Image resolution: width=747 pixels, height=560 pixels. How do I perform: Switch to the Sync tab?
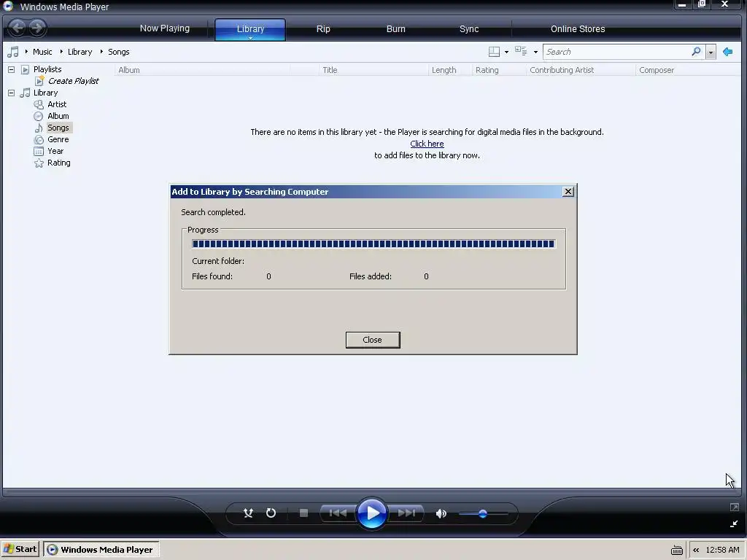tap(469, 28)
